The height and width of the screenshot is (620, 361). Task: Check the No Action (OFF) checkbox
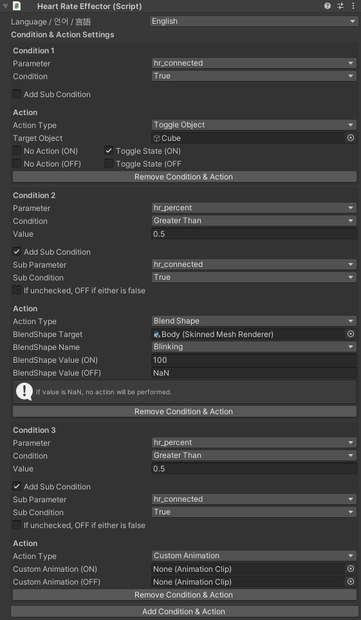(x=17, y=164)
